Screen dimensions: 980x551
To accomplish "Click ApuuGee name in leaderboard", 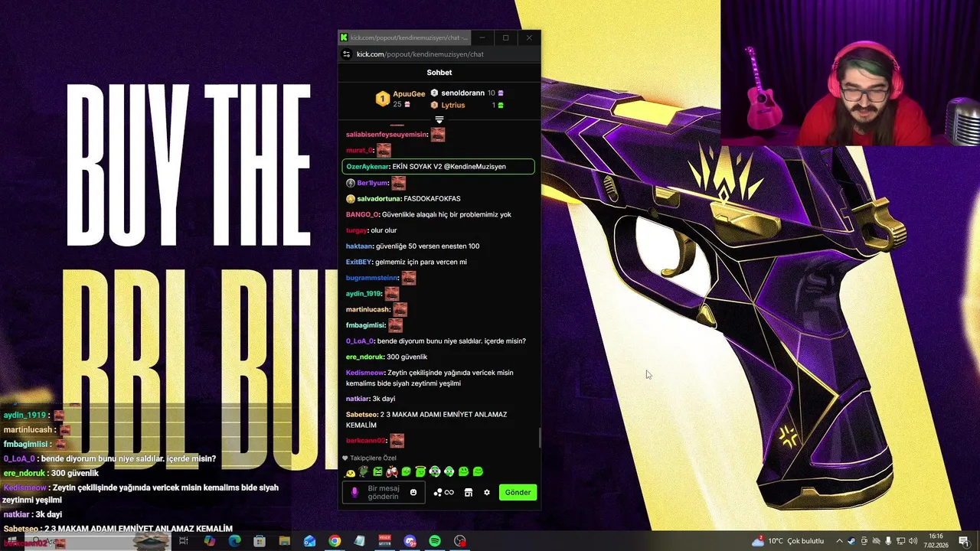I will [x=409, y=93].
